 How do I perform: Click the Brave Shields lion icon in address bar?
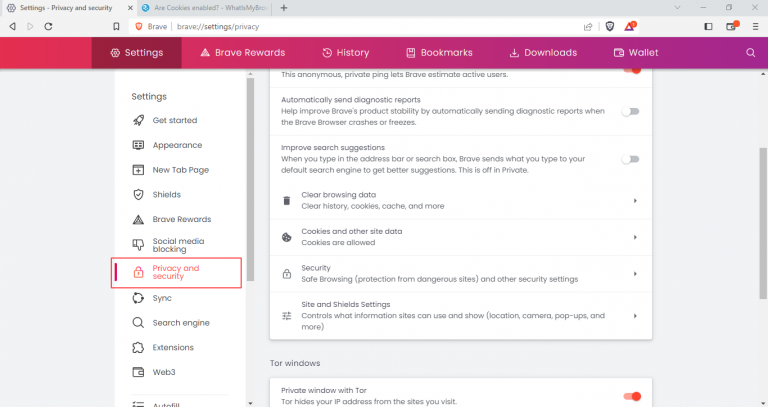pos(611,26)
